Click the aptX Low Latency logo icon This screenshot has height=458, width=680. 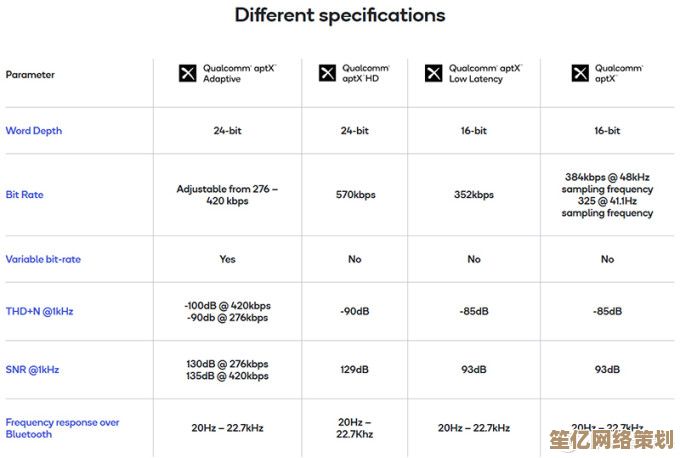(433, 73)
